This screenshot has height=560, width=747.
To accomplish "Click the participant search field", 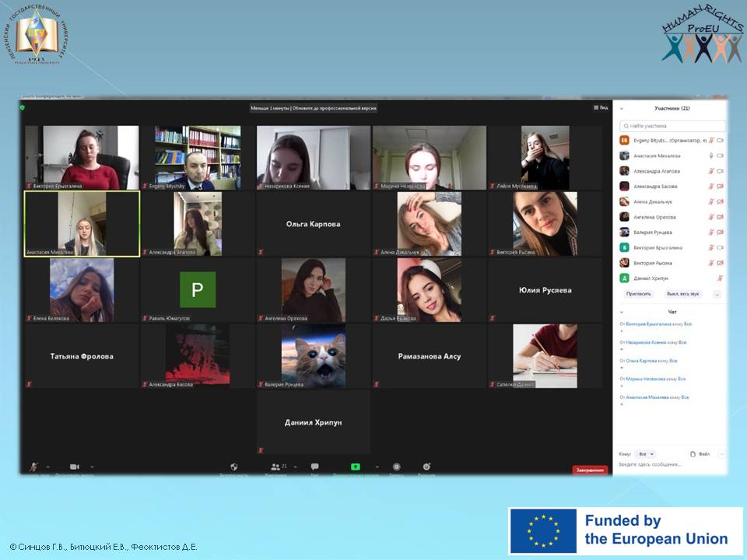I will click(x=672, y=126).
